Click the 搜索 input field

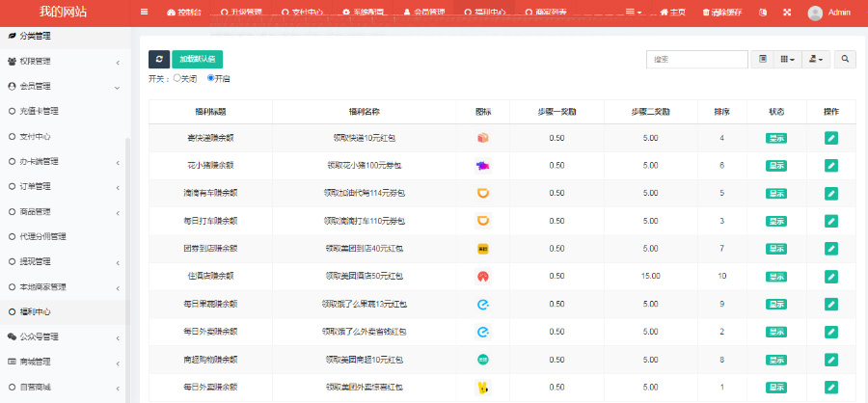696,59
